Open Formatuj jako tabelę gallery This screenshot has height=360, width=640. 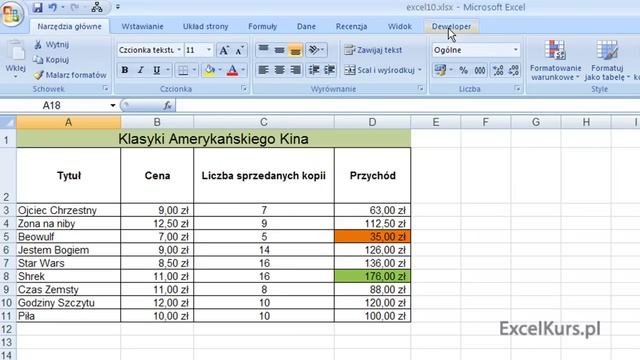(x=607, y=60)
